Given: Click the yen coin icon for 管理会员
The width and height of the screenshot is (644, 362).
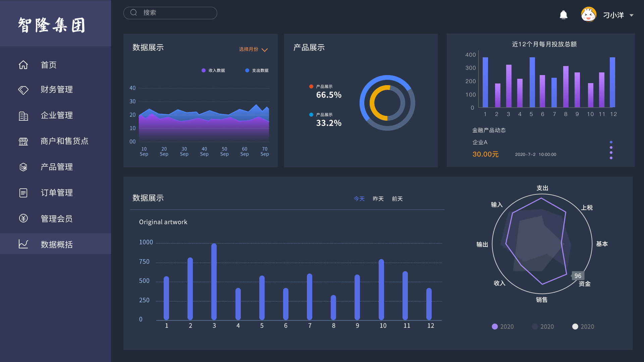Looking at the screenshot, I should click(x=23, y=219).
